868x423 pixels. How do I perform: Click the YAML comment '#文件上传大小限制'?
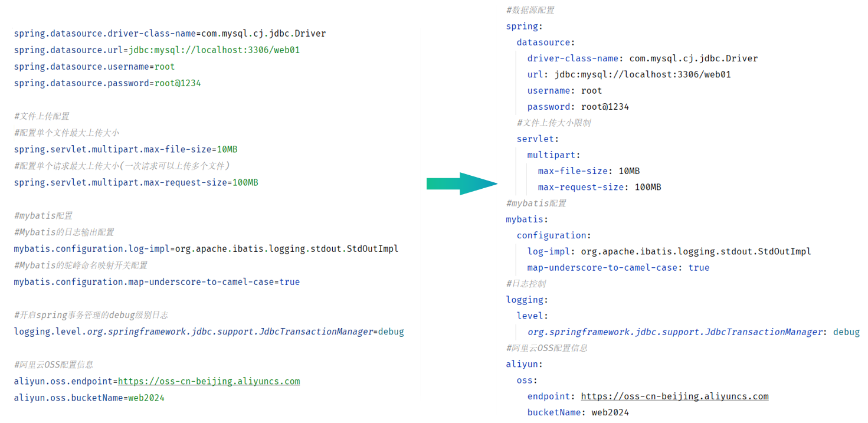pyautogui.click(x=554, y=123)
